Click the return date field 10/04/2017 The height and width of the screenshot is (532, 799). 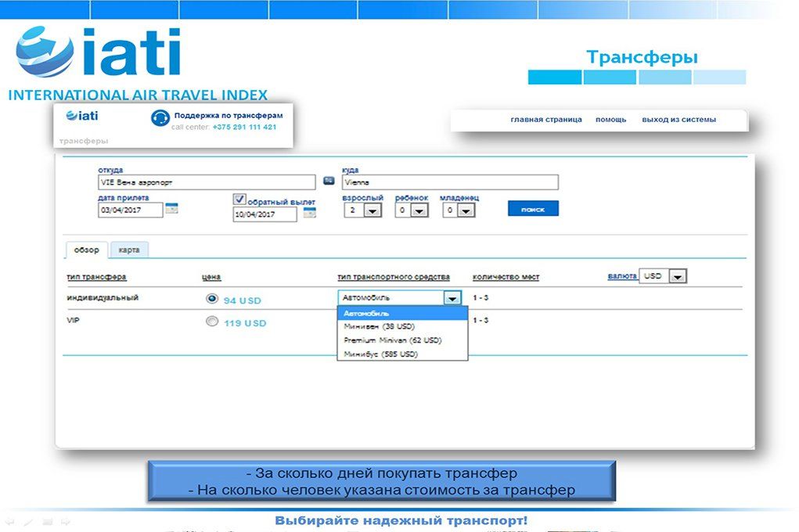click(x=265, y=214)
